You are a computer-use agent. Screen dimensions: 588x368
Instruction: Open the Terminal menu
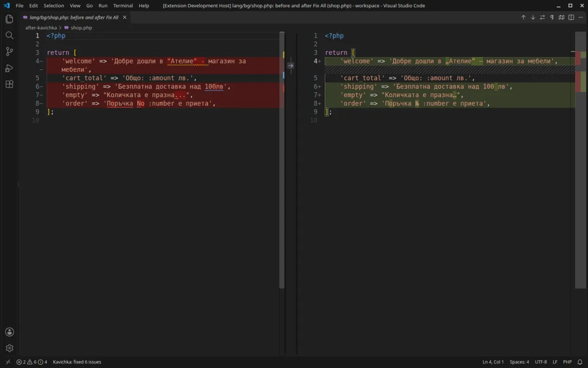click(x=123, y=6)
